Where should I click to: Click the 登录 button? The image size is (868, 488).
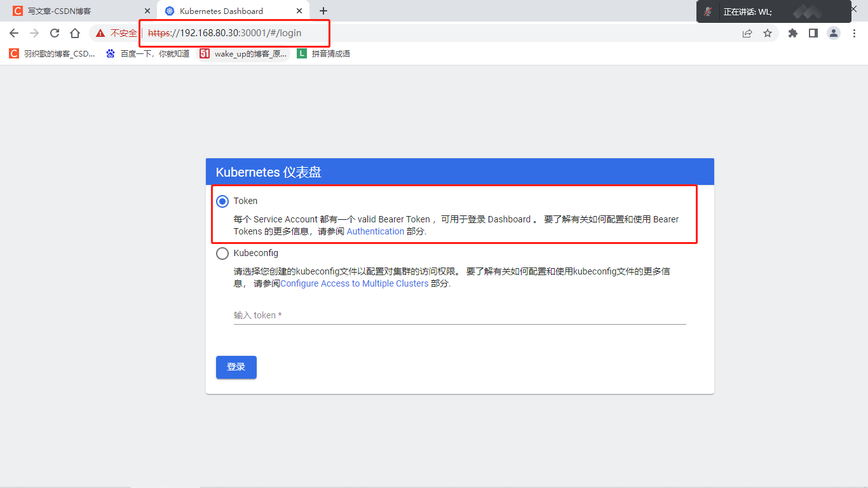(x=236, y=367)
